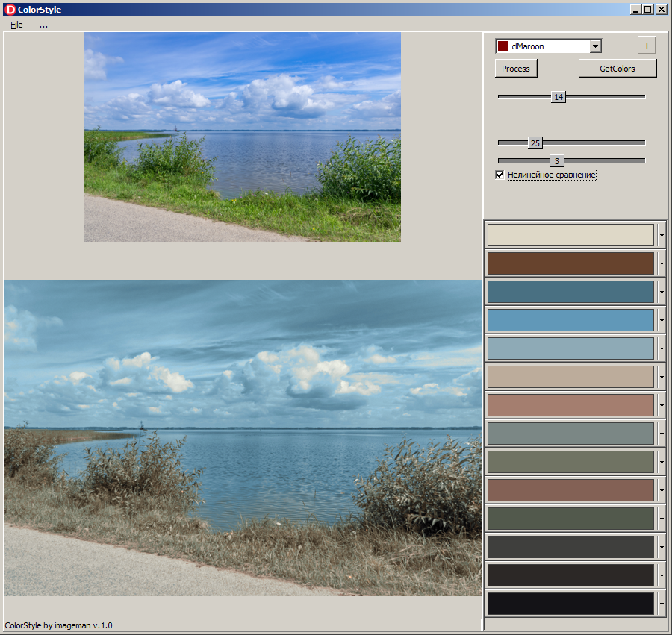The height and width of the screenshot is (635, 672).
Task: Minimize the ColorStyle window
Action: 635,10
